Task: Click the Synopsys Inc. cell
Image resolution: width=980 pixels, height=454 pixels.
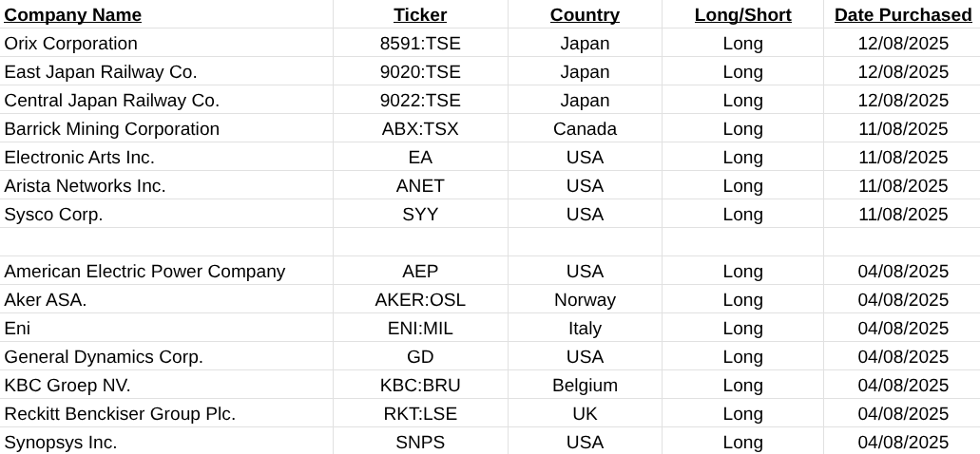Action: point(61,443)
